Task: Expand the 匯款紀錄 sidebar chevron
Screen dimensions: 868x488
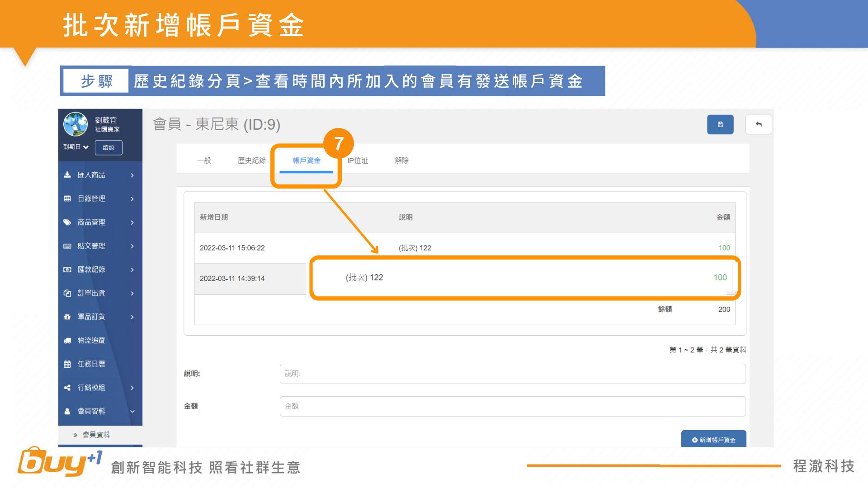Action: (132, 270)
